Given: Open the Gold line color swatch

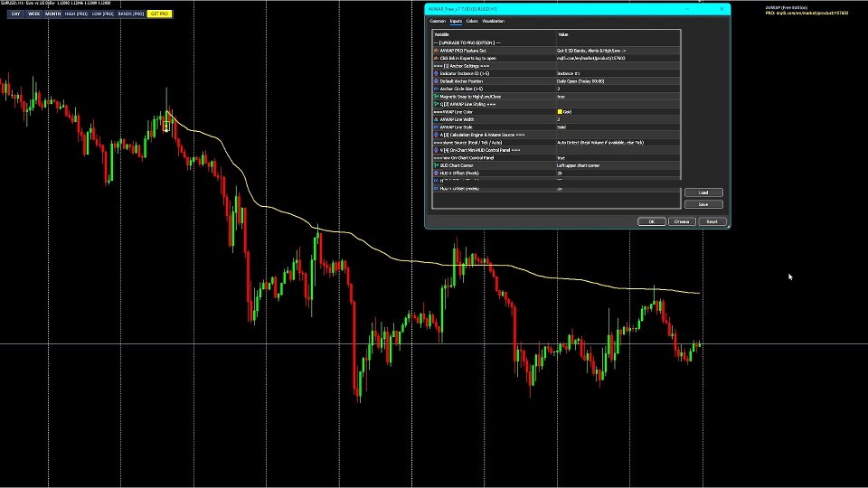Looking at the screenshot, I should point(560,112).
